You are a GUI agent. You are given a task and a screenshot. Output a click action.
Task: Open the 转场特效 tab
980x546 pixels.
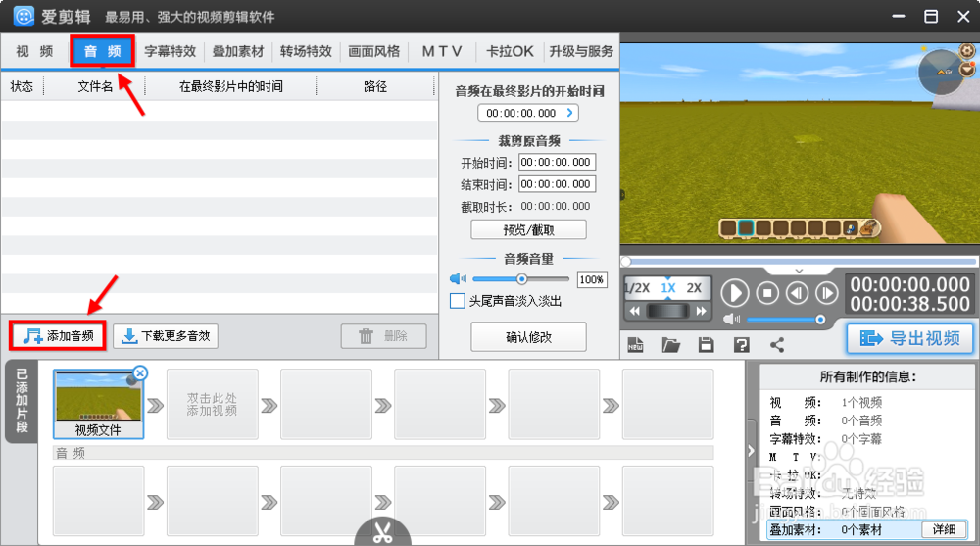pyautogui.click(x=306, y=51)
